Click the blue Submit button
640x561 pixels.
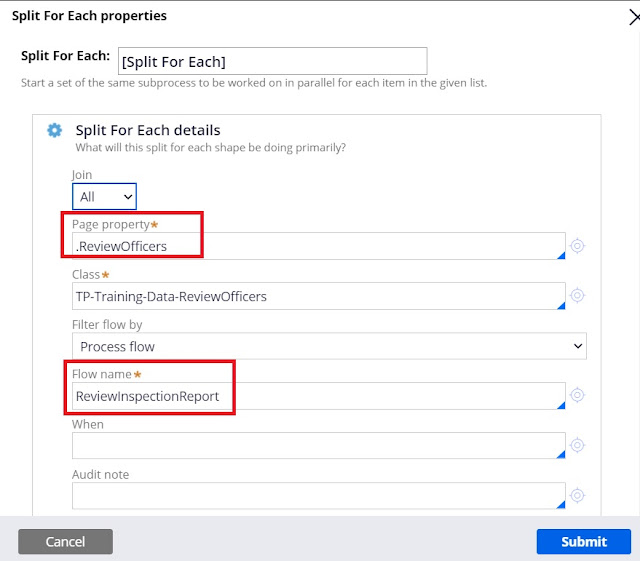click(584, 541)
